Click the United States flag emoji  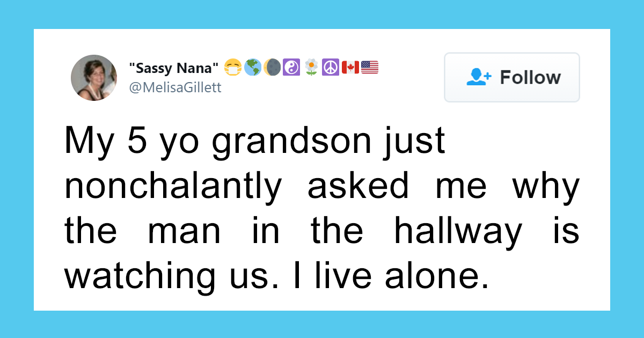370,68
